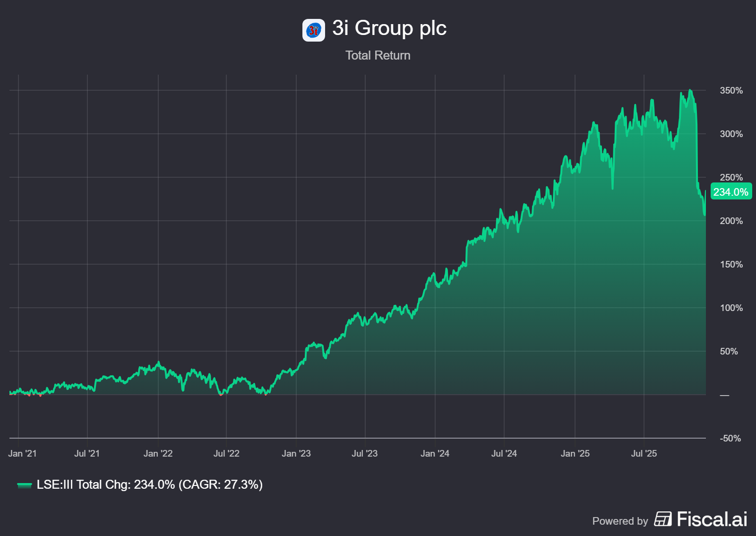Click the chart peak near 350%

coord(690,90)
